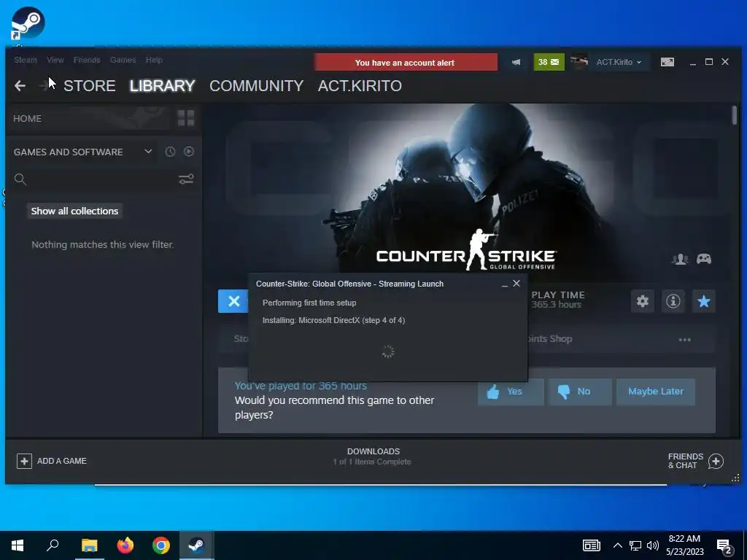Expand the ACT.Kirito account dropdown
This screenshot has width=747, height=560.
[x=619, y=63]
